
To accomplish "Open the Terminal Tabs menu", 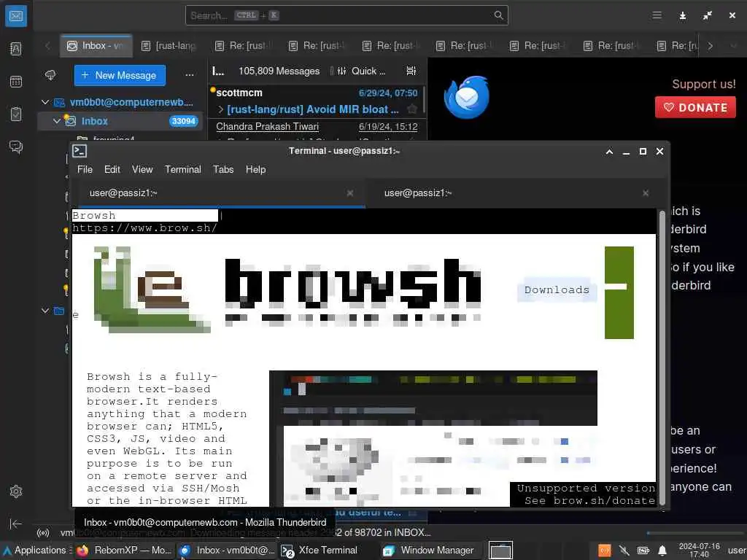I will point(223,169).
